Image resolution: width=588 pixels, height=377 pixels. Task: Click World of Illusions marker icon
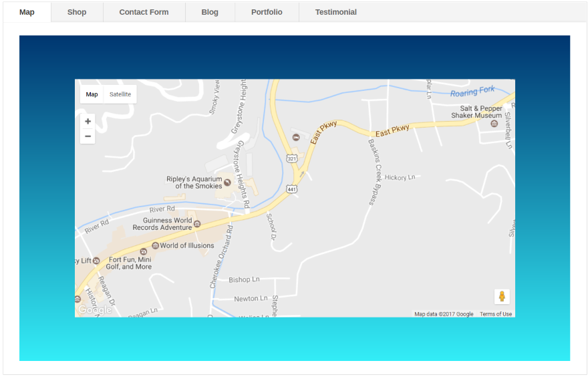pyautogui.click(x=155, y=245)
